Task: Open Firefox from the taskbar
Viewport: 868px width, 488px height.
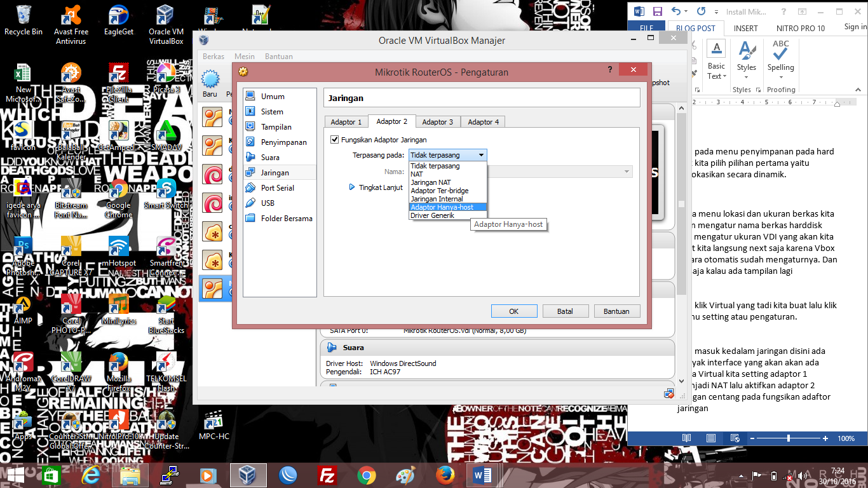Action: point(445,475)
